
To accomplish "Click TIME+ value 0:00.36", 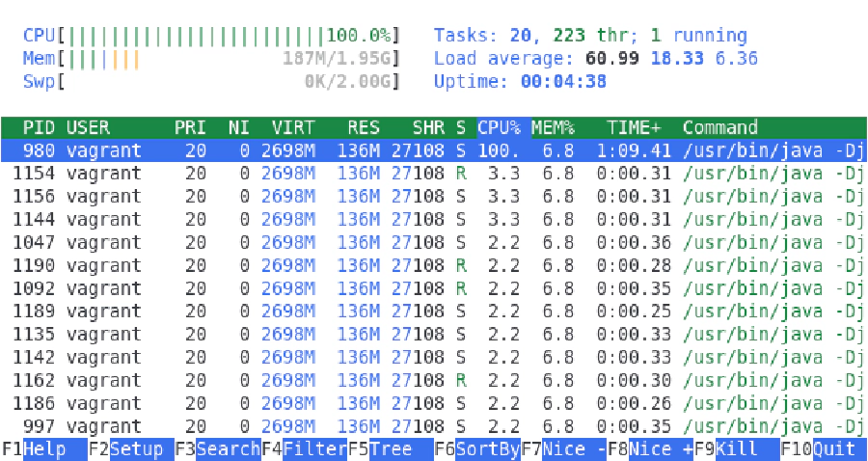I will click(x=634, y=242).
